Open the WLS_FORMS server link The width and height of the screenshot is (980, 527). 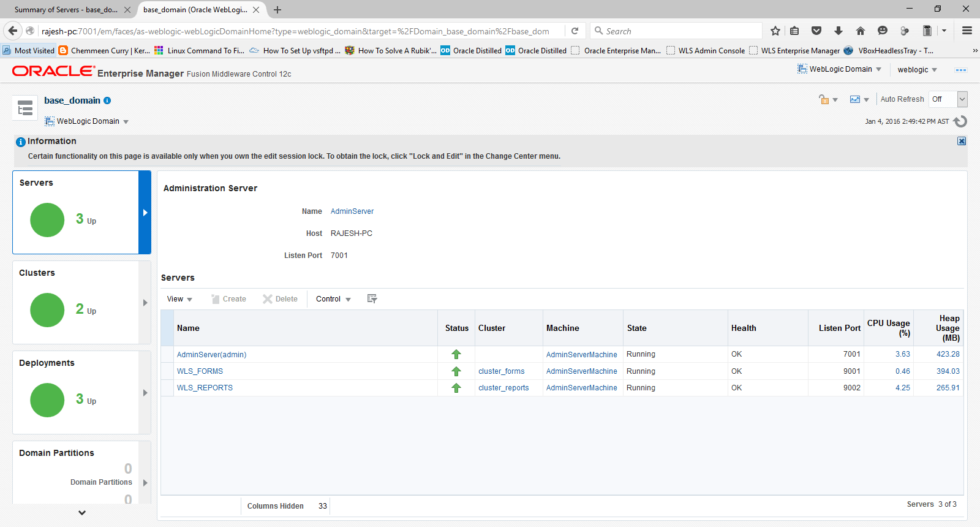point(200,371)
